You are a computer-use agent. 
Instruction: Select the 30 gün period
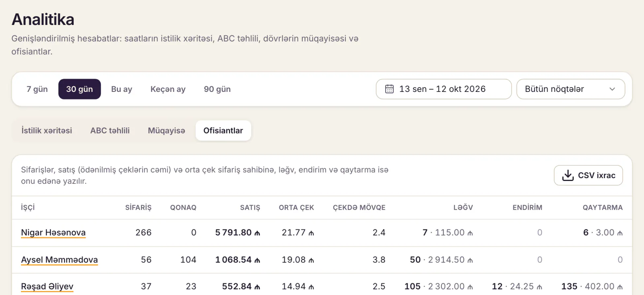[x=80, y=89]
